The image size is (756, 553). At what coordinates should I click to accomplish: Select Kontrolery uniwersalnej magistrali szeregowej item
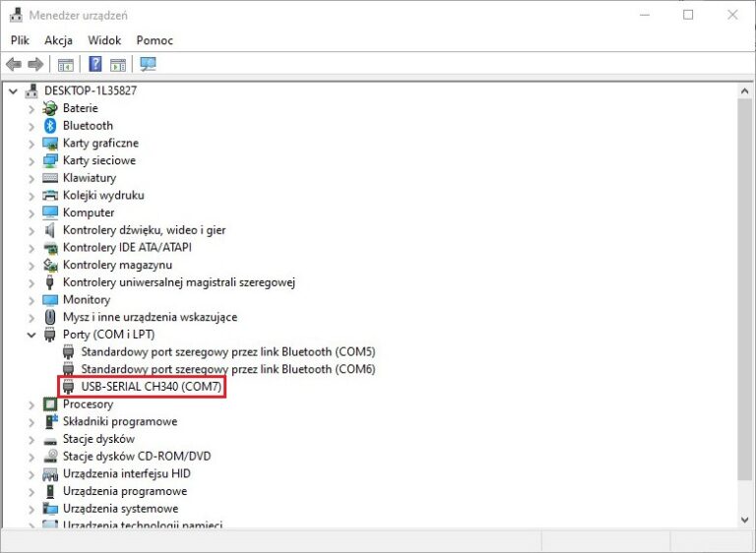point(178,282)
